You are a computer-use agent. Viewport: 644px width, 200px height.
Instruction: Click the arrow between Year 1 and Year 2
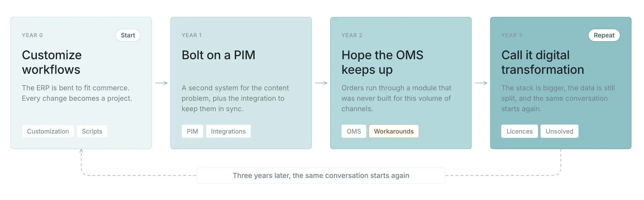tap(321, 83)
